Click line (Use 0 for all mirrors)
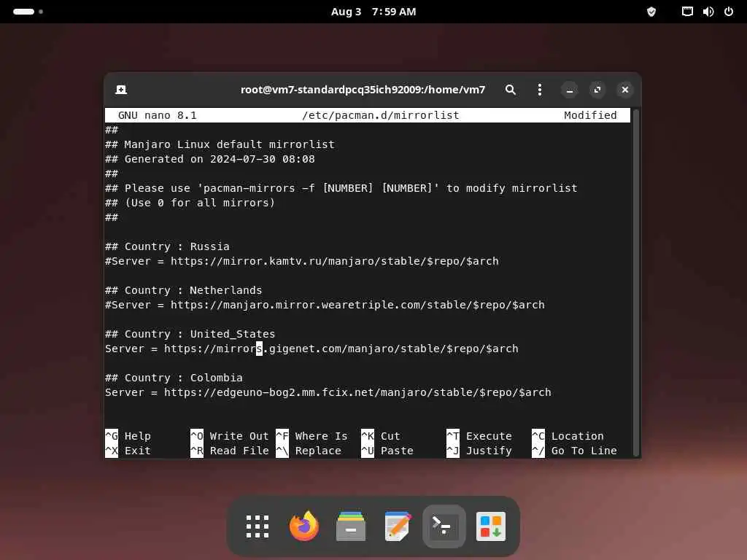Image resolution: width=747 pixels, height=560 pixels. pos(190,203)
